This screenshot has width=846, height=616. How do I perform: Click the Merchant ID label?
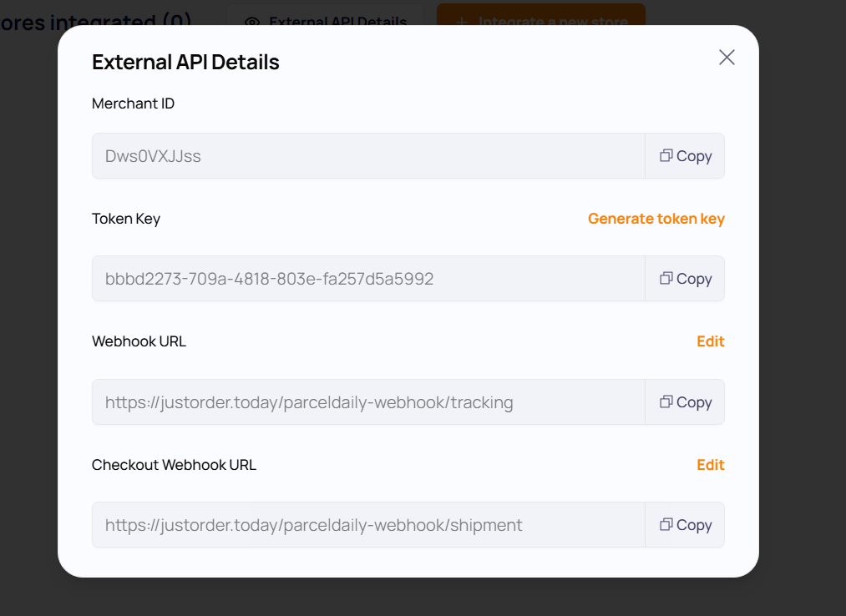pos(133,104)
